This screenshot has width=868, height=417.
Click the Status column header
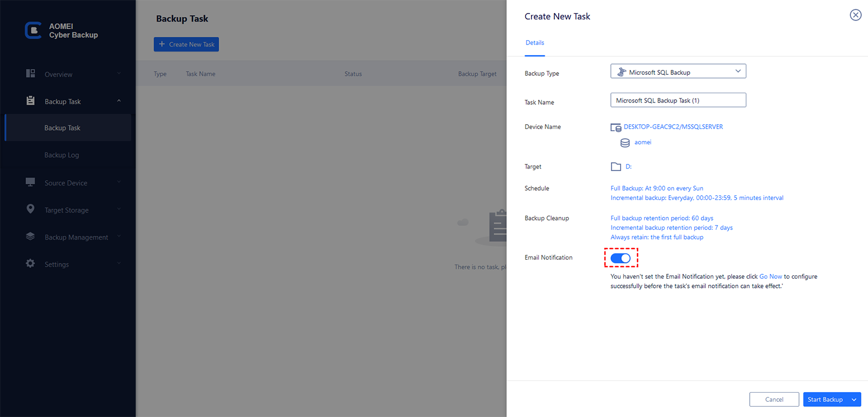[x=353, y=74]
